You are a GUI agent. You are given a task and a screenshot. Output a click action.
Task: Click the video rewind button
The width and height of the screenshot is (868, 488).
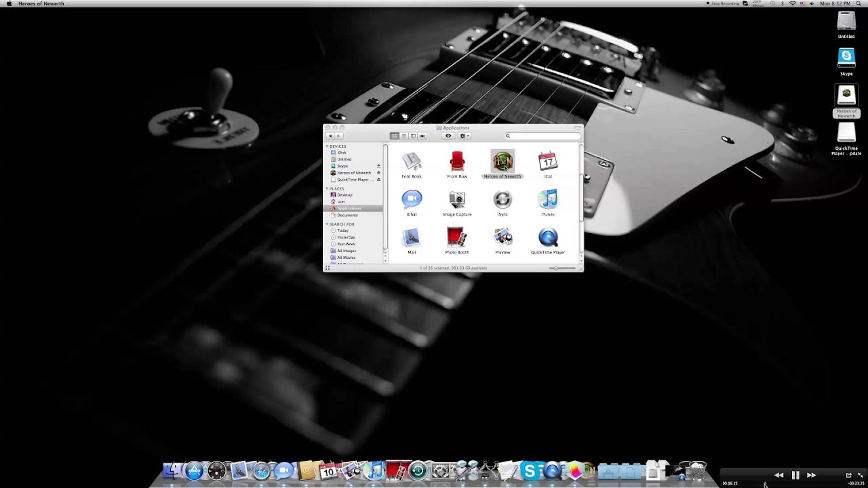tap(779, 475)
